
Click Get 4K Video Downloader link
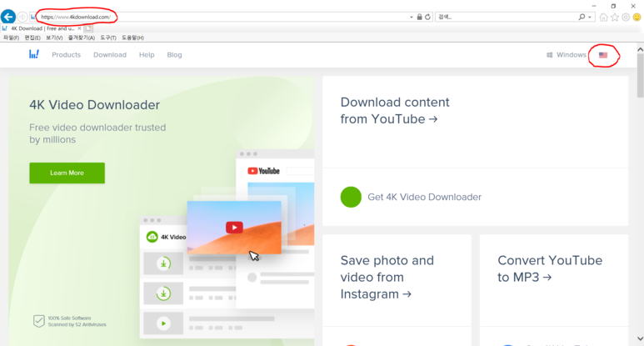tap(424, 197)
